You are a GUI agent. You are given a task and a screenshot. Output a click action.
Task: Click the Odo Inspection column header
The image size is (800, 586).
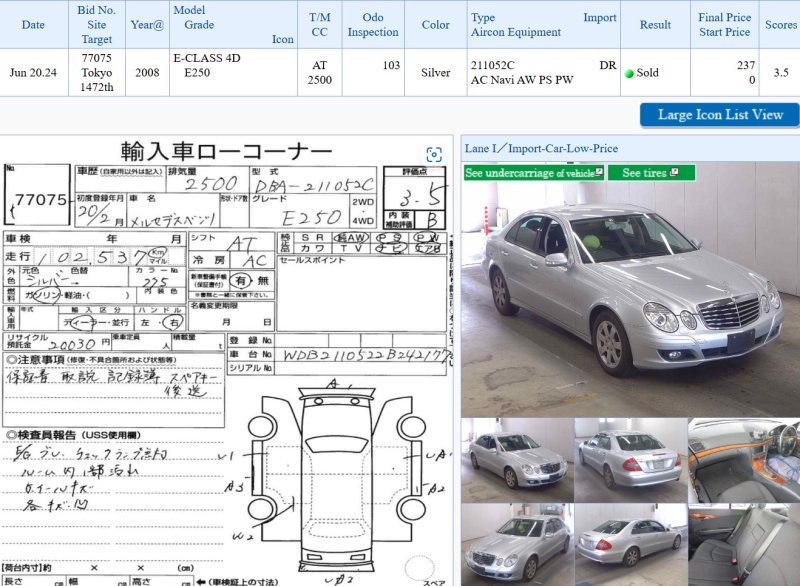[373, 24]
